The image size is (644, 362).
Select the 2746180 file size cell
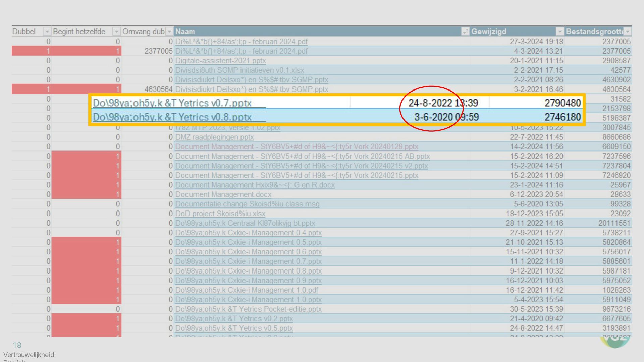point(562,117)
